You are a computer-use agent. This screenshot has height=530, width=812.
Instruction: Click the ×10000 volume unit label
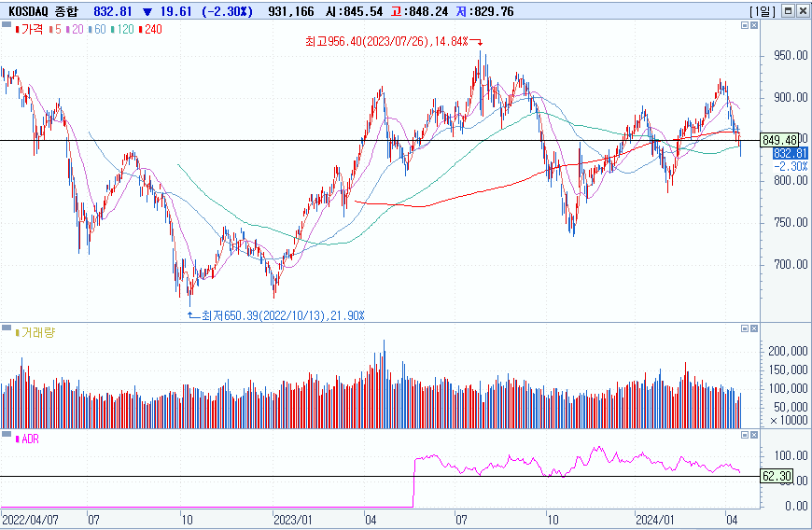click(789, 420)
